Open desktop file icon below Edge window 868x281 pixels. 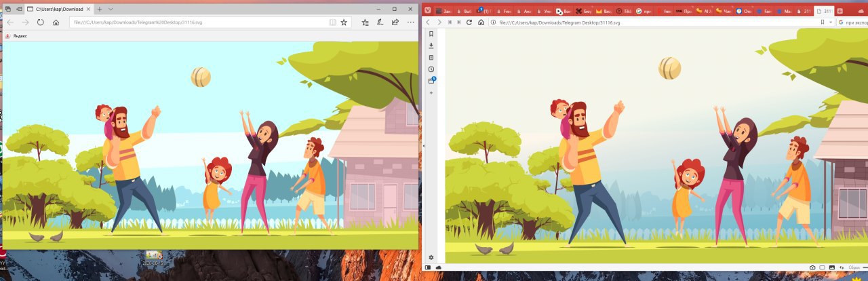(x=154, y=257)
